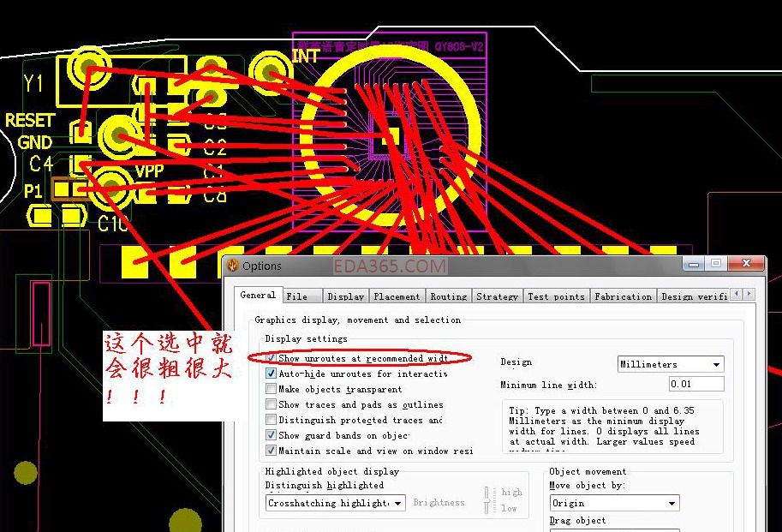Select the INT label near the chip
The width and height of the screenshot is (782, 532).
305,56
